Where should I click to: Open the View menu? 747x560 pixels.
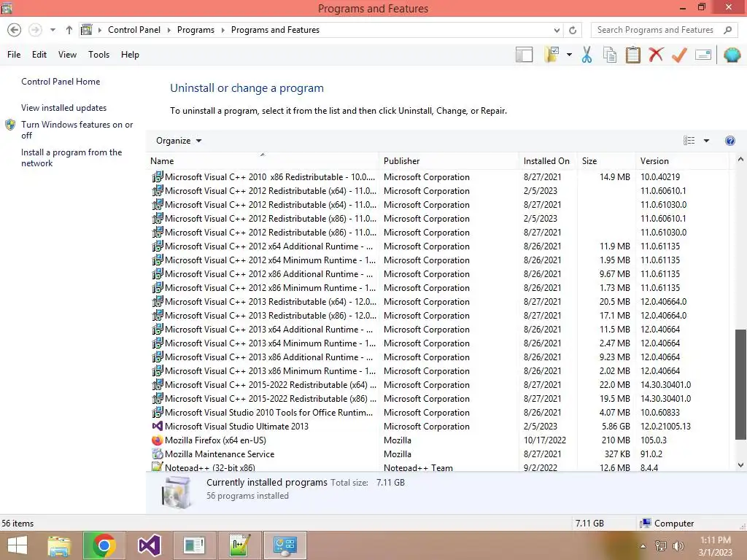tap(67, 55)
